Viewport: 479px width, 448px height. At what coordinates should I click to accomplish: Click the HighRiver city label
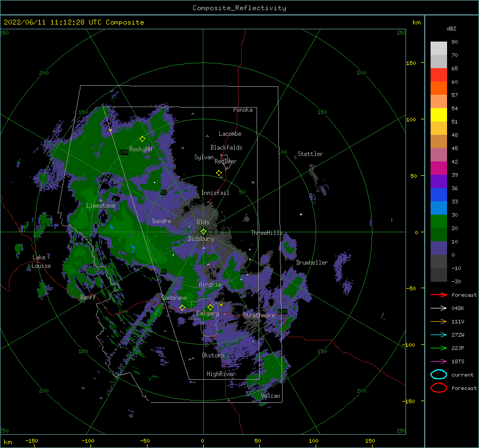[221, 374]
